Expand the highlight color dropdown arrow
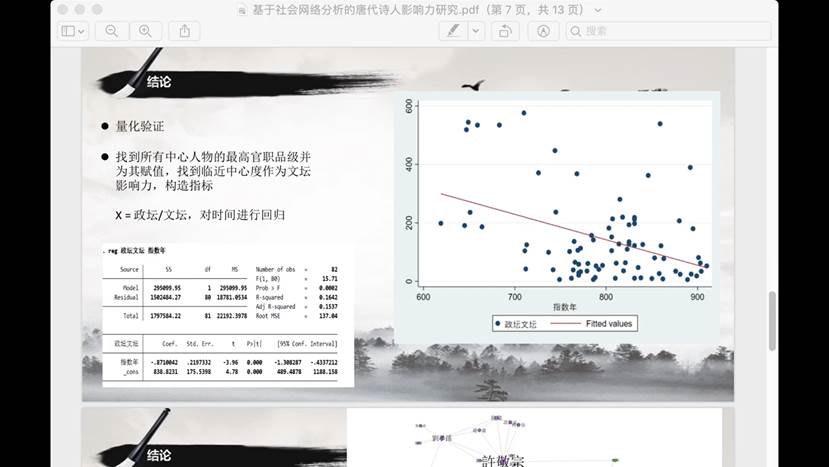 477,31
